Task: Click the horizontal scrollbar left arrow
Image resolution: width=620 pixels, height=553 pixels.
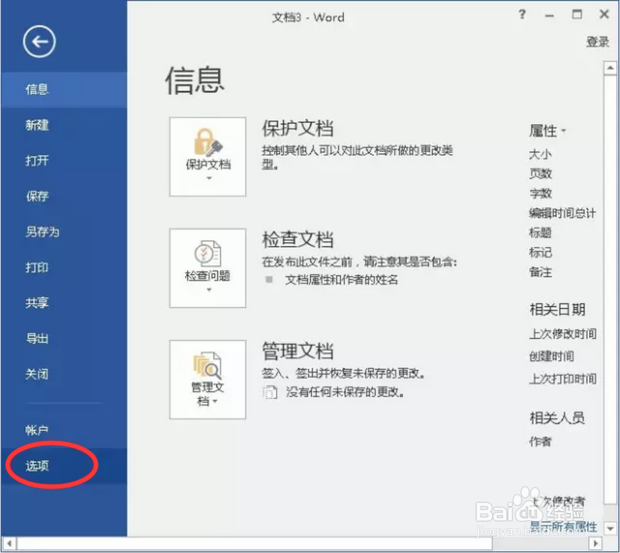Action: [x=9, y=544]
